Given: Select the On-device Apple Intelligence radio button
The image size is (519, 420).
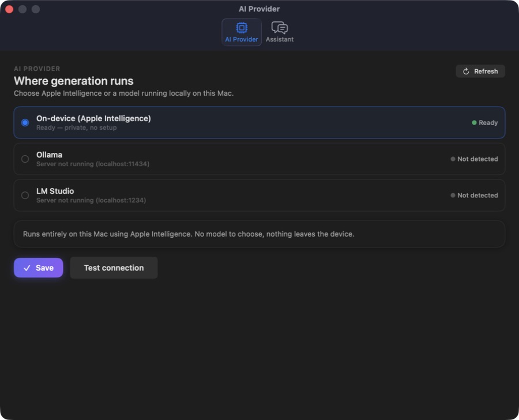Looking at the screenshot, I should coord(25,122).
